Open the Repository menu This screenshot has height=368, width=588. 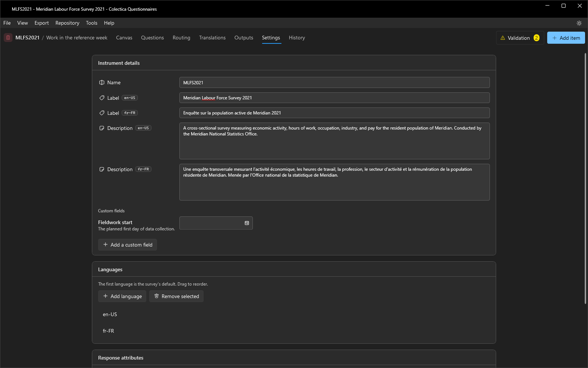coord(67,23)
